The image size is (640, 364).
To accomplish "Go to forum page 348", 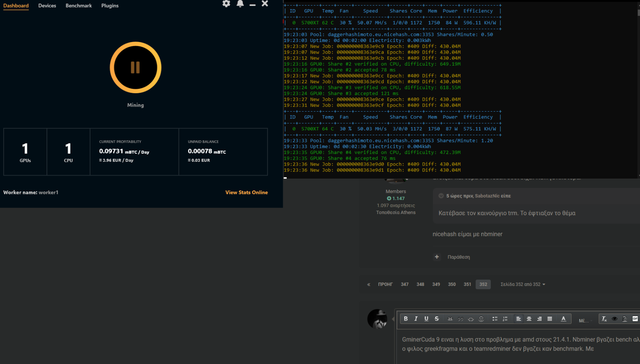I will (x=420, y=284).
